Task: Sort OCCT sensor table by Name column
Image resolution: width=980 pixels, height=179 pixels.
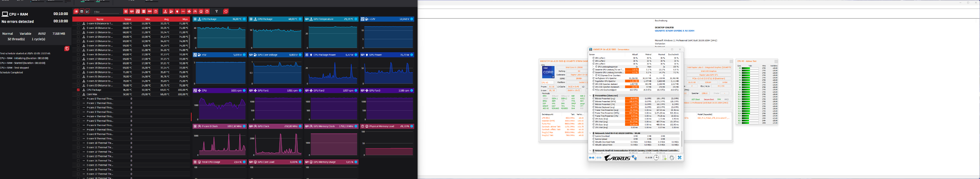Action: (x=100, y=19)
